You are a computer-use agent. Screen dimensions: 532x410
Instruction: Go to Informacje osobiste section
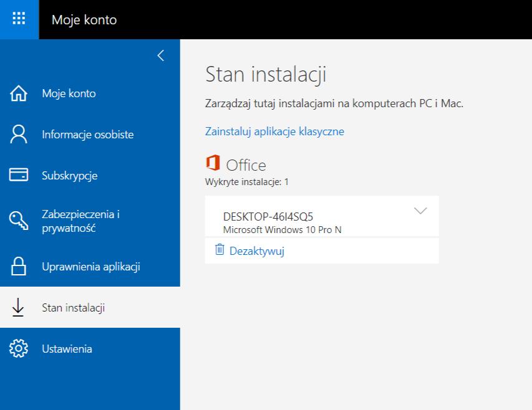(90, 134)
